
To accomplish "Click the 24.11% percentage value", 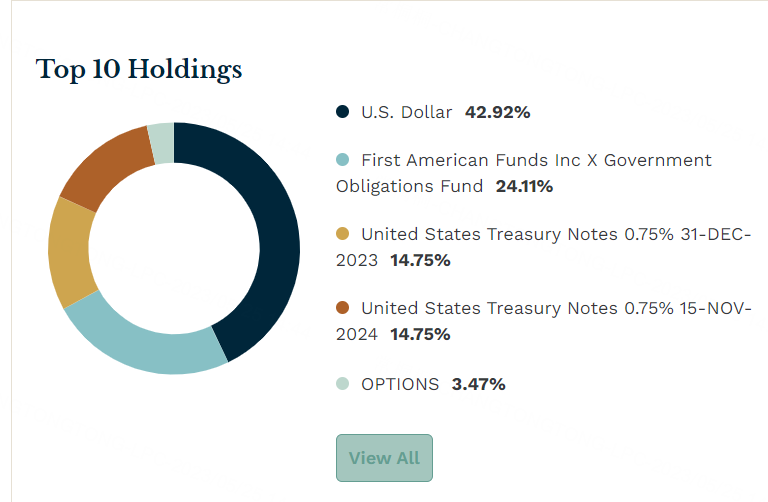I will pyautogui.click(x=523, y=186).
